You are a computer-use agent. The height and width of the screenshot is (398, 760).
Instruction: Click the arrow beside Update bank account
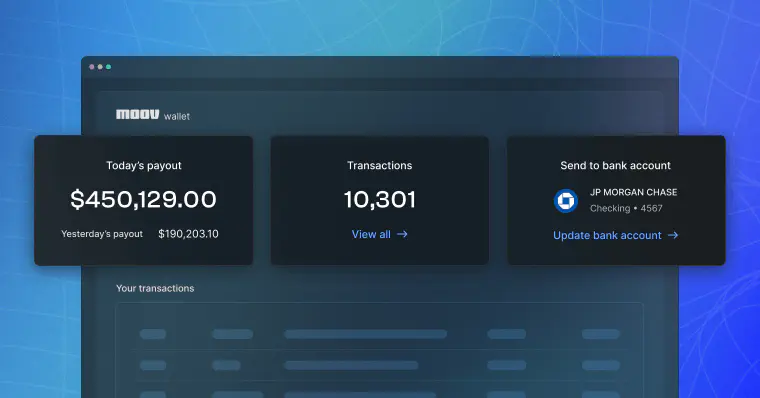point(673,235)
